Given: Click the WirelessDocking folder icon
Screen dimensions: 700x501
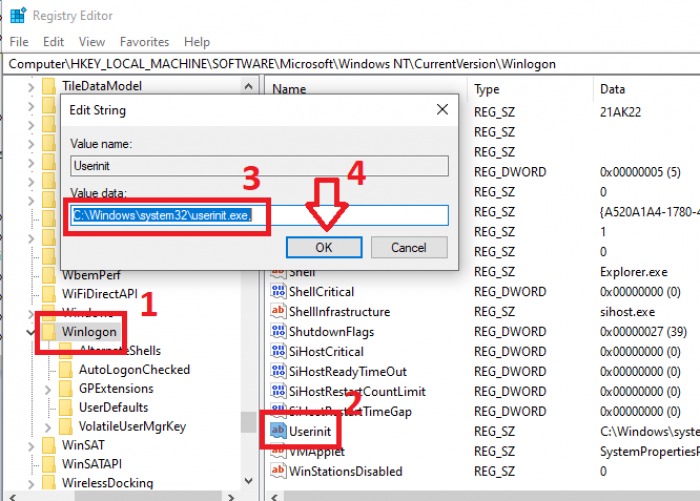Looking at the screenshot, I should point(49,483).
